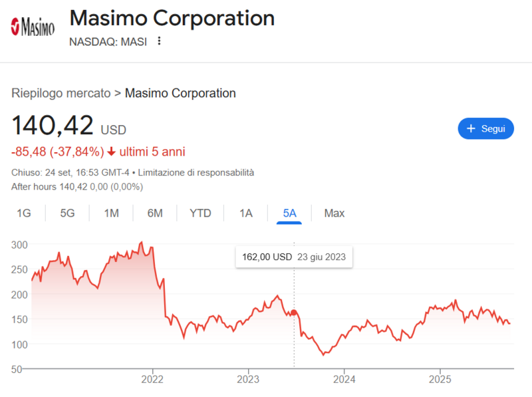The height and width of the screenshot is (397, 532).
Task: Select the 5G time range tab
Action: coord(67,213)
